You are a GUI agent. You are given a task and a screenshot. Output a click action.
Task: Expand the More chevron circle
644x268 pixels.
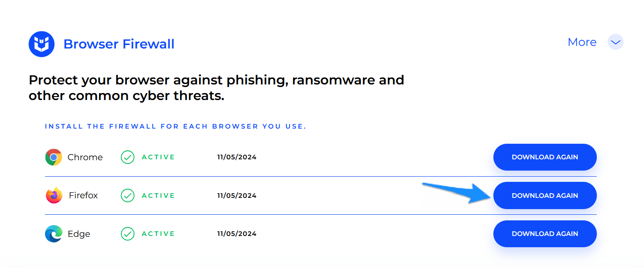pos(615,42)
